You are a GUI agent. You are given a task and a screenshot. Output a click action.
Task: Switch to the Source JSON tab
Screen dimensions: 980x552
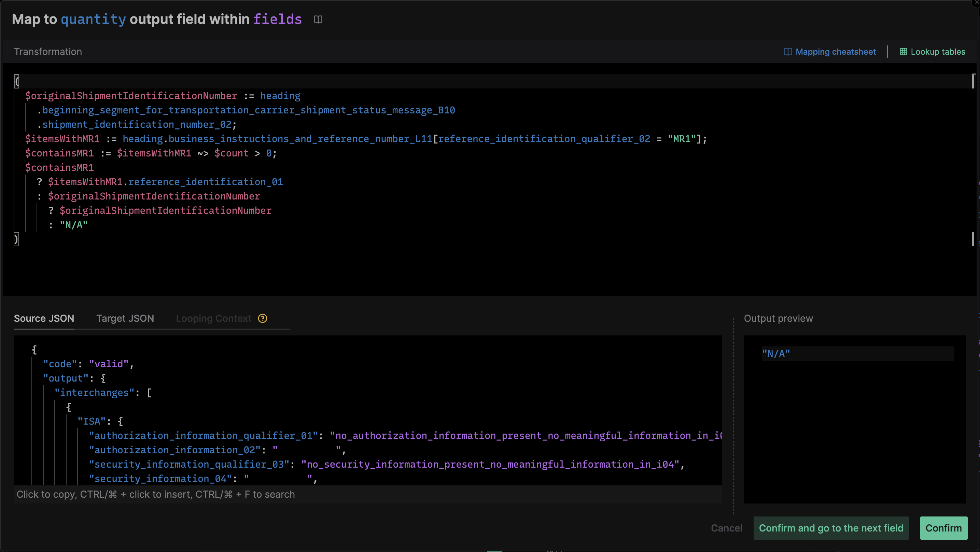(x=44, y=318)
